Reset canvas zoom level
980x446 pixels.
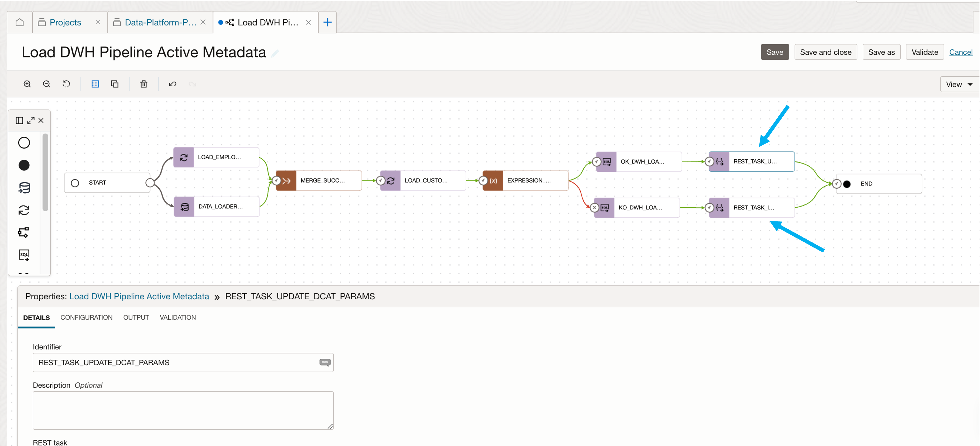click(x=66, y=84)
